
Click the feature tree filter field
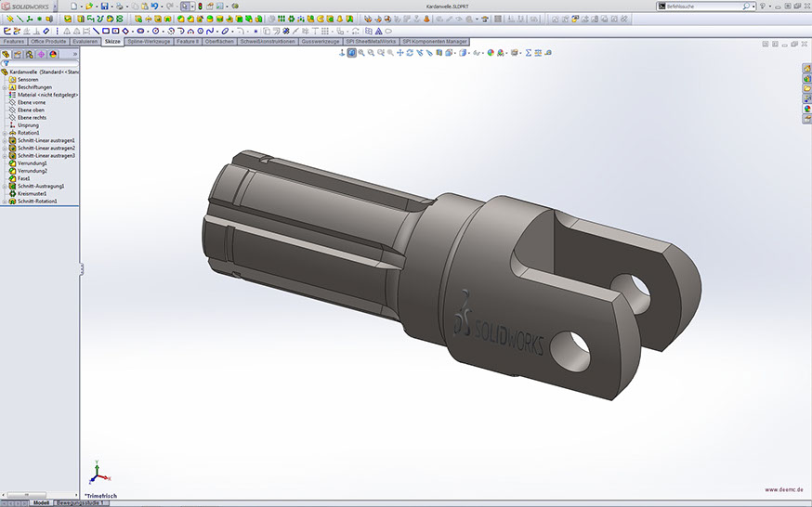point(42,63)
